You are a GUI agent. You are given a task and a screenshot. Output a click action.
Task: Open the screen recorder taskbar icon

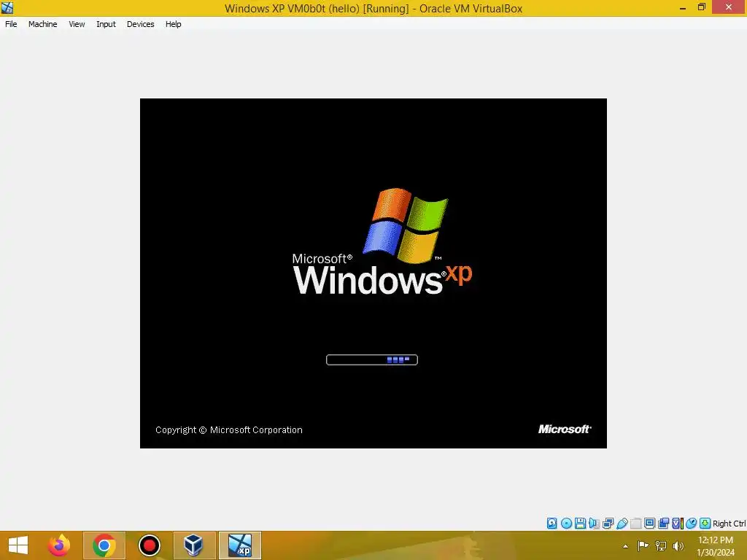tap(149, 545)
